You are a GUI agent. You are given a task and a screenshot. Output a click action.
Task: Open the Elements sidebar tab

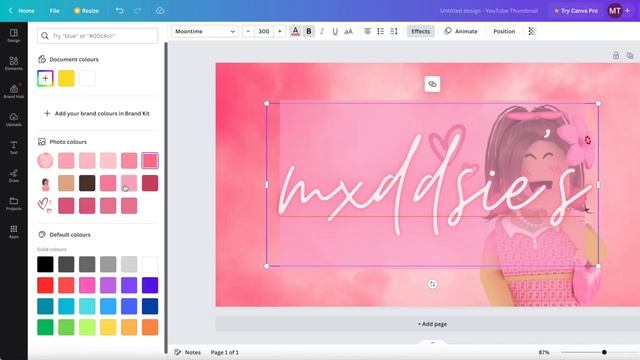(x=13, y=63)
